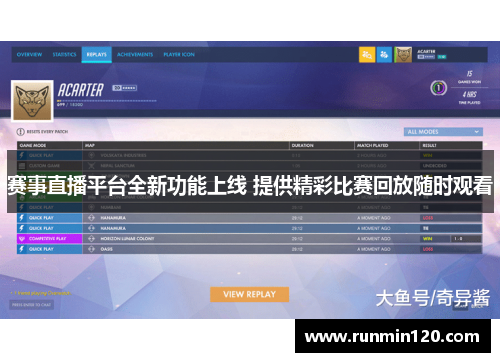Click the large ACARTER cat portrait
Image resolution: width=500 pixels, height=362 pixels.
[x=32, y=100]
